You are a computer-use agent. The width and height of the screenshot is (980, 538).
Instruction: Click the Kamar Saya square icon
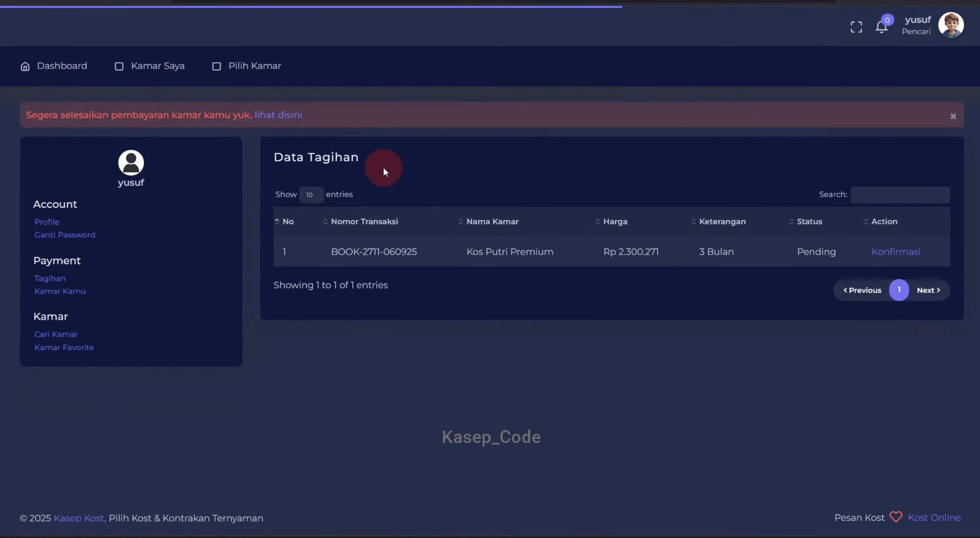pyautogui.click(x=119, y=66)
